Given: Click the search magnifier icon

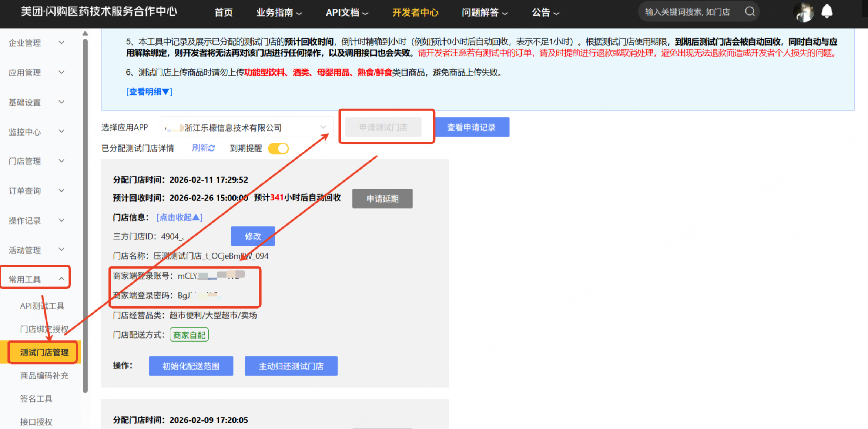Looking at the screenshot, I should pos(750,12).
